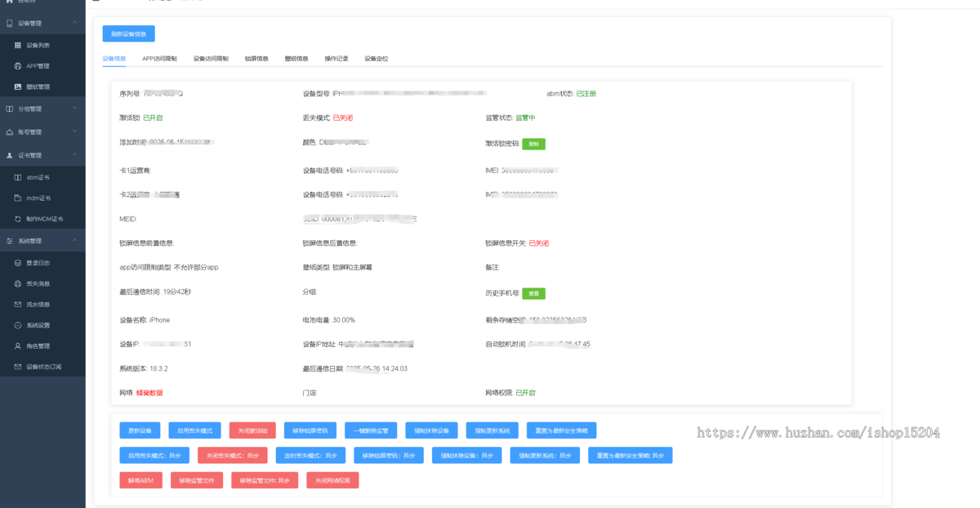
Task: Select the 壁纸信息 tab
Action: click(296, 59)
